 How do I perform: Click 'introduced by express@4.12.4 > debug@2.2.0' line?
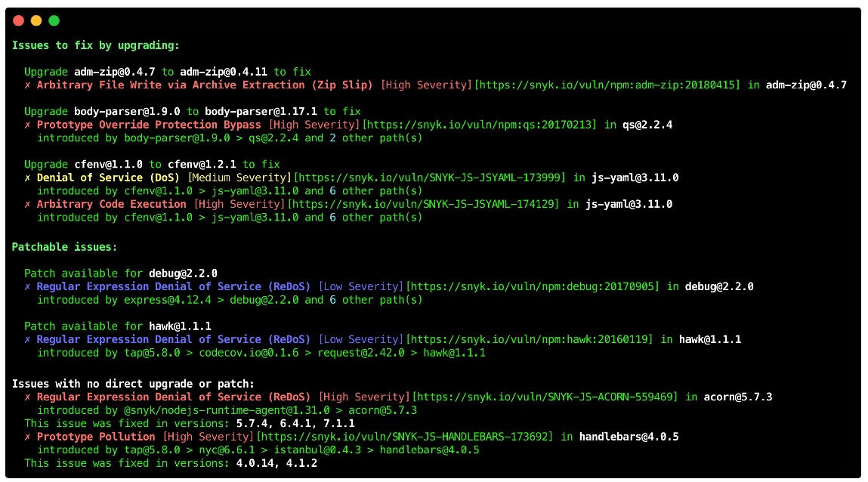click(230, 301)
